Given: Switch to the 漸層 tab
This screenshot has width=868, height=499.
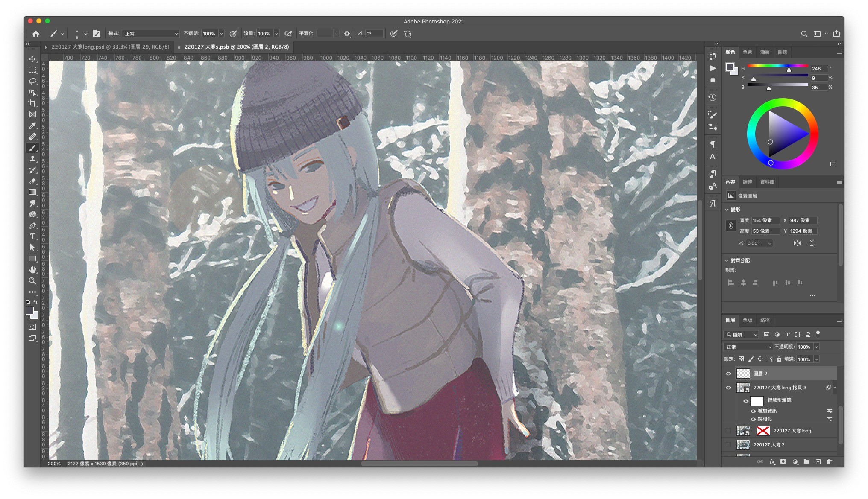Looking at the screenshot, I should (x=765, y=52).
